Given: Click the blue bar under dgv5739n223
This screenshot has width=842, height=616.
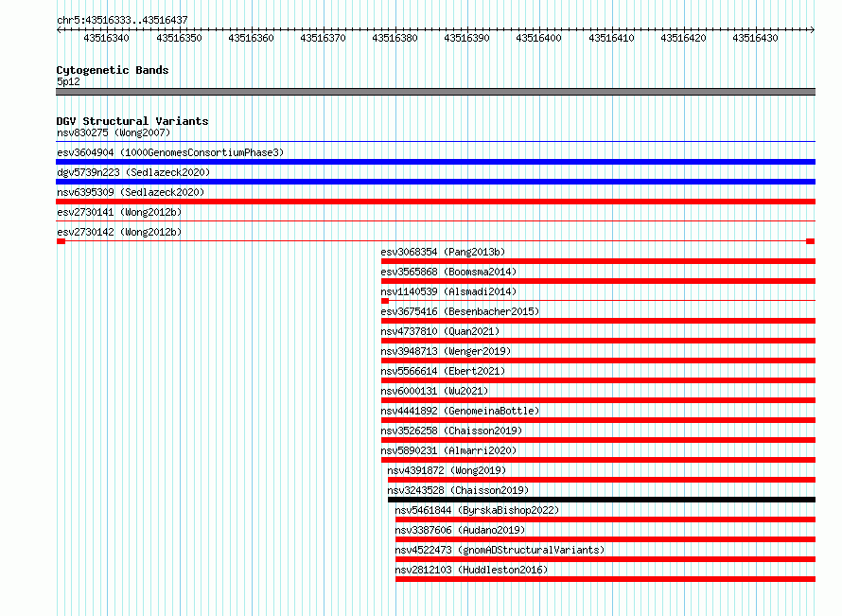Looking at the screenshot, I should coord(435,182).
